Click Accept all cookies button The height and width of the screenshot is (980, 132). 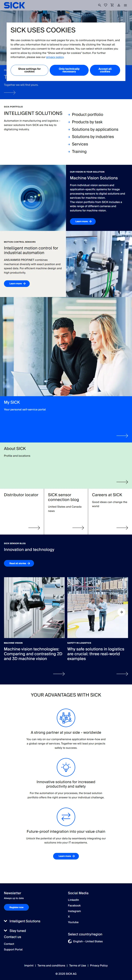[105, 70]
